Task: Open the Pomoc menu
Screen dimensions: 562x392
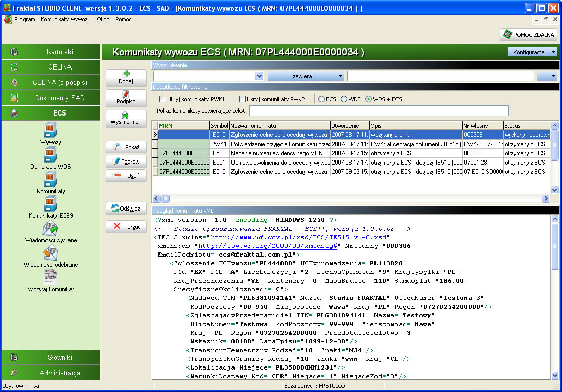Action: (x=123, y=19)
